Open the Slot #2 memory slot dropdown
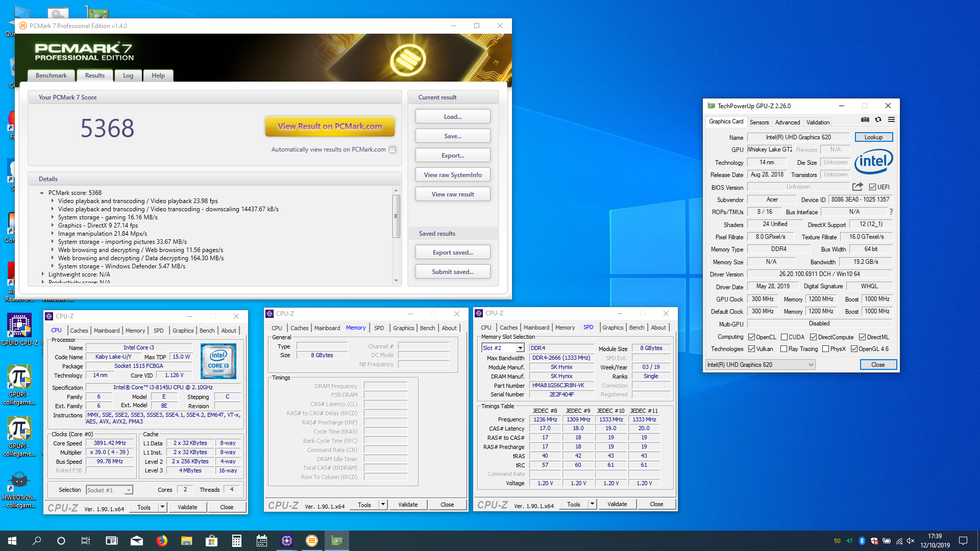Viewport: 980px width, 551px height. coord(503,348)
